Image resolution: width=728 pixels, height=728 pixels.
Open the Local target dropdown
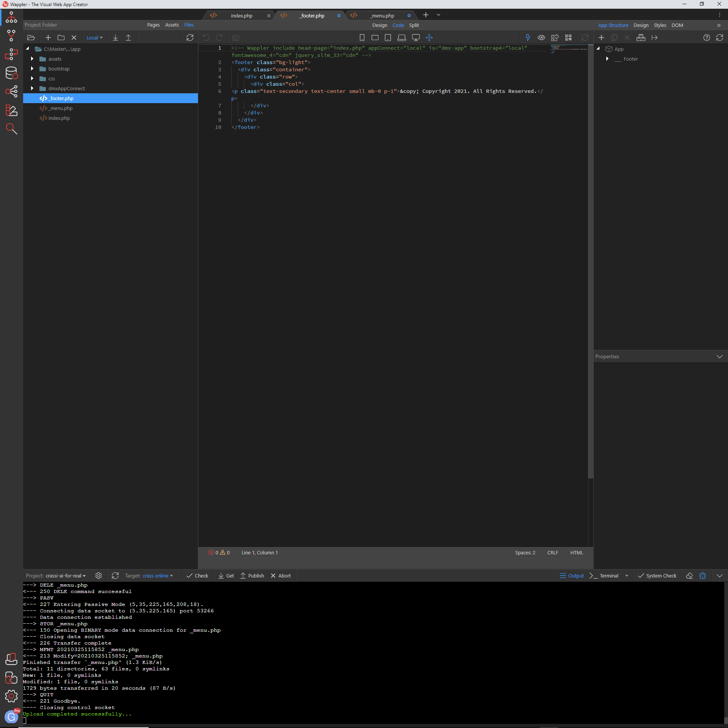point(95,38)
